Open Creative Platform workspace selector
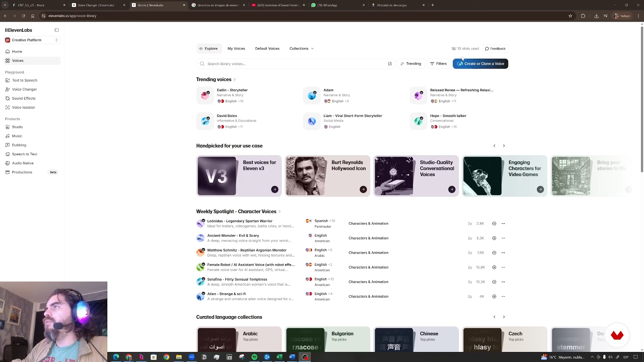This screenshot has height=362, width=644. coord(32,40)
